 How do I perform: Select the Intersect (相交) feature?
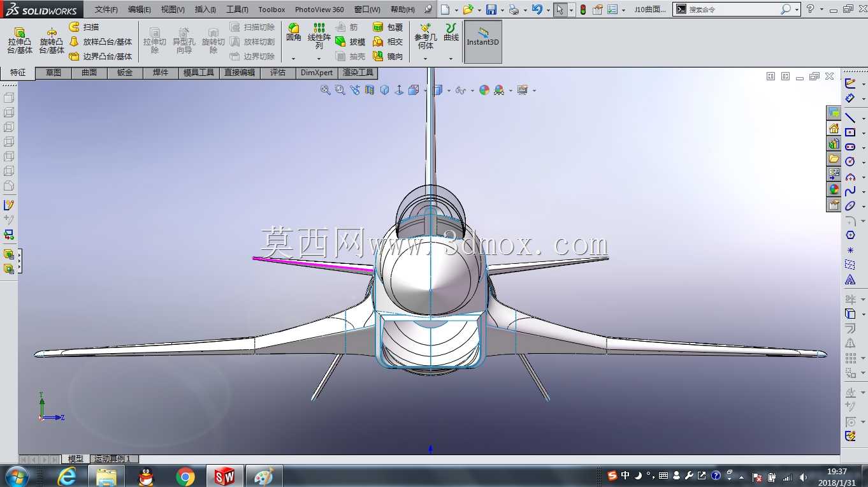coord(387,41)
